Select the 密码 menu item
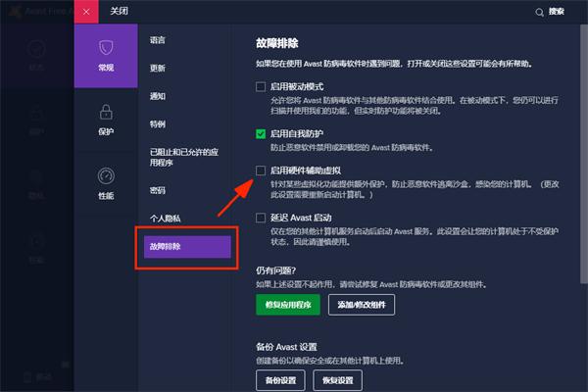 click(x=158, y=190)
